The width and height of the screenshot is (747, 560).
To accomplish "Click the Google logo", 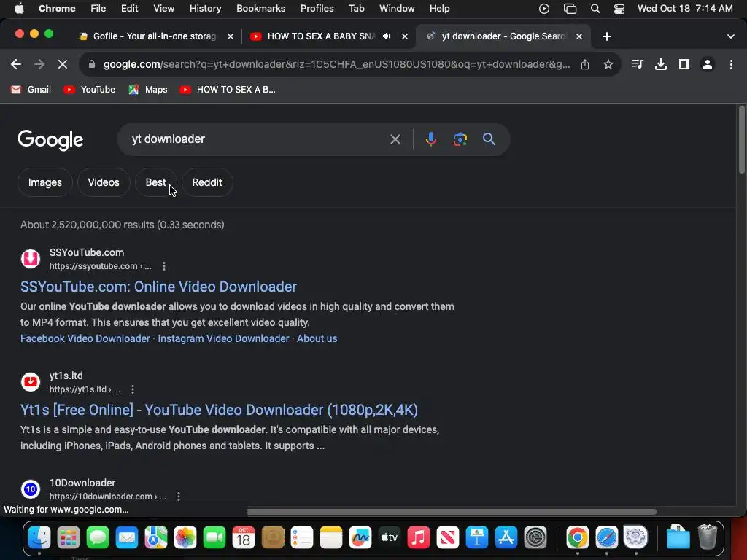I will pyautogui.click(x=50, y=140).
